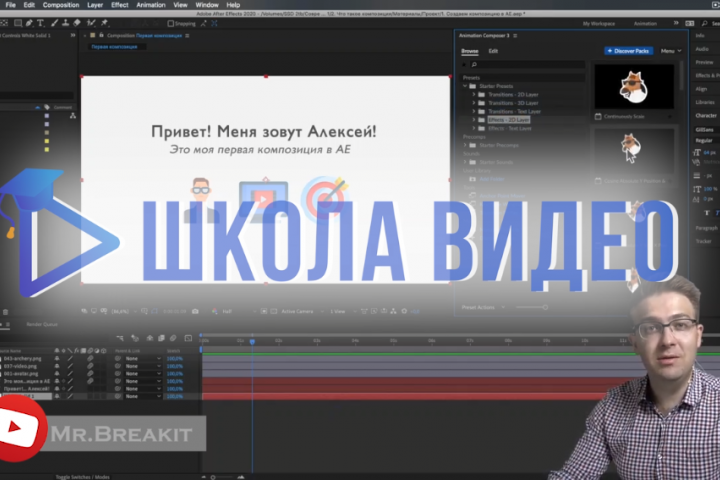Enable the Snapping checkbox

tap(170, 23)
